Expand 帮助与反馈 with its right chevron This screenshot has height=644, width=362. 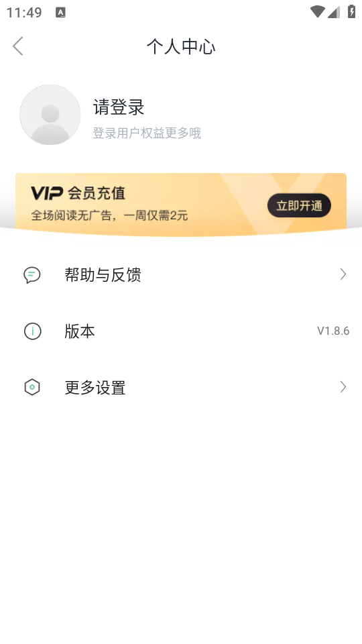tap(343, 274)
